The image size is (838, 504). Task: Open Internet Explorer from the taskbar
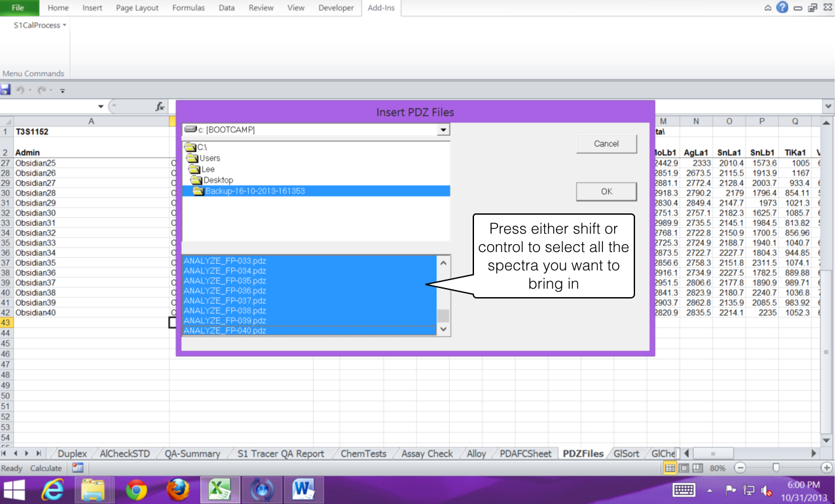52,489
